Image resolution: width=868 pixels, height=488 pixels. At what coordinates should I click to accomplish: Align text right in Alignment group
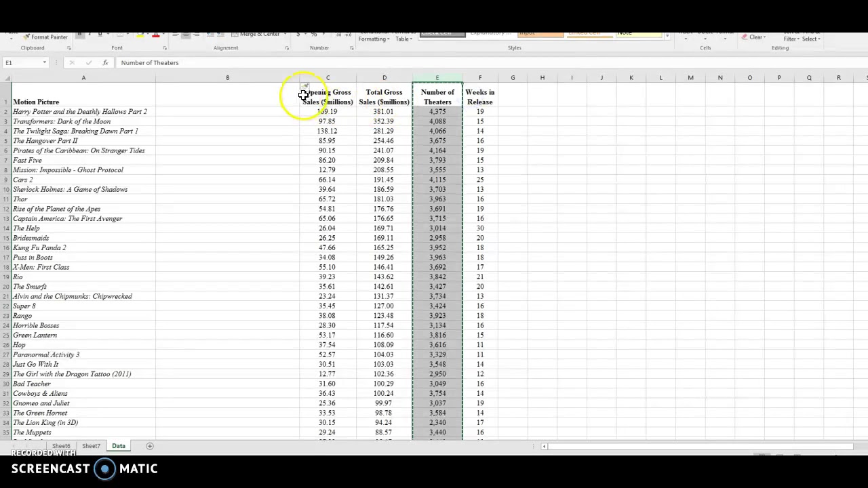point(195,35)
